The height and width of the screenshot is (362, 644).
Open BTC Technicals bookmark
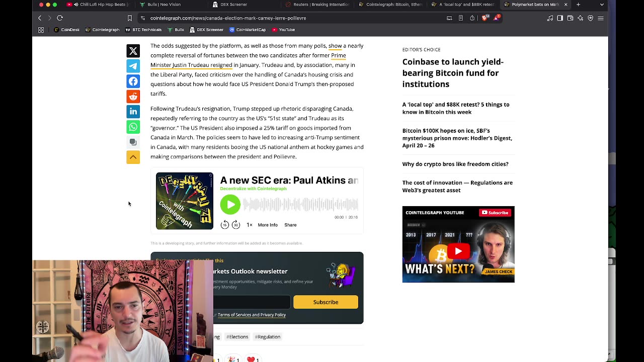[143, 30]
